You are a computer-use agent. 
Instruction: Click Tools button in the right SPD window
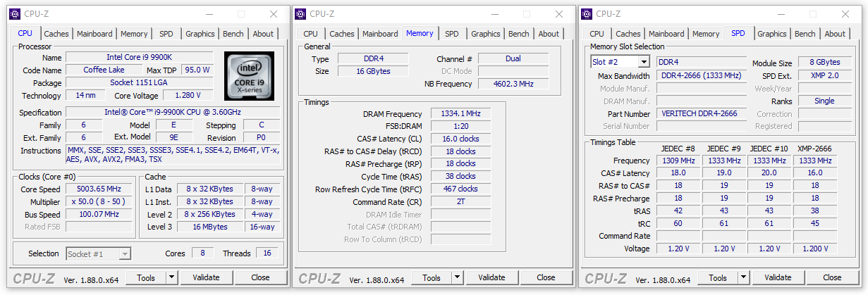[x=718, y=277]
